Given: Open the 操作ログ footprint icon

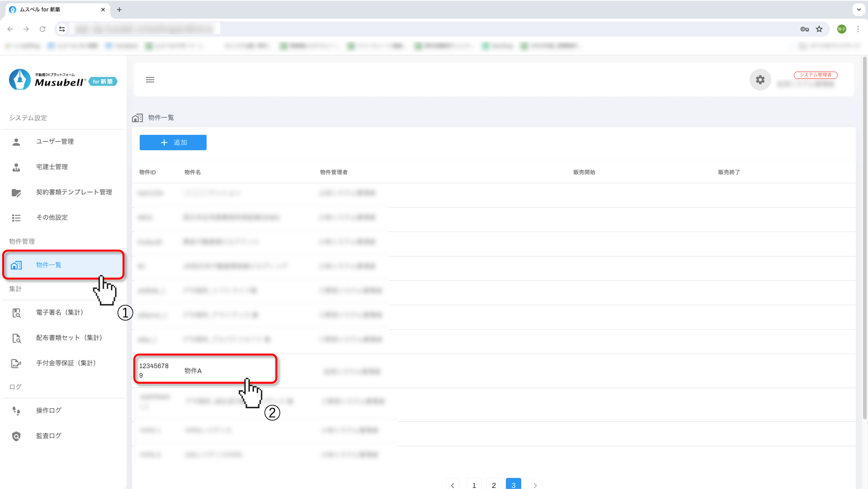Looking at the screenshot, I should pos(16,410).
